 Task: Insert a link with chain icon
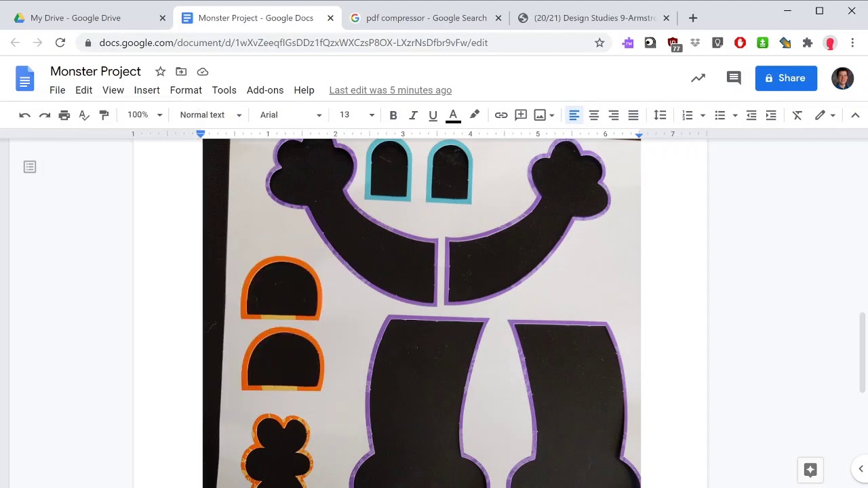[x=501, y=115]
